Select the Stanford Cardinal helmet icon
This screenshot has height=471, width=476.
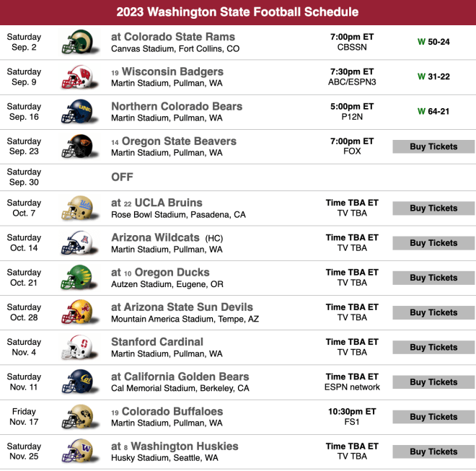click(x=79, y=347)
